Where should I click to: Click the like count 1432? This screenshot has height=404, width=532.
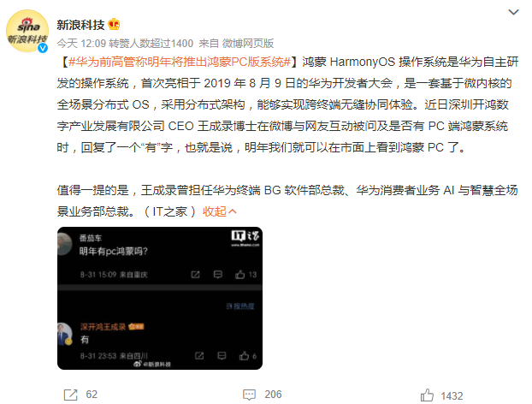[x=452, y=395]
